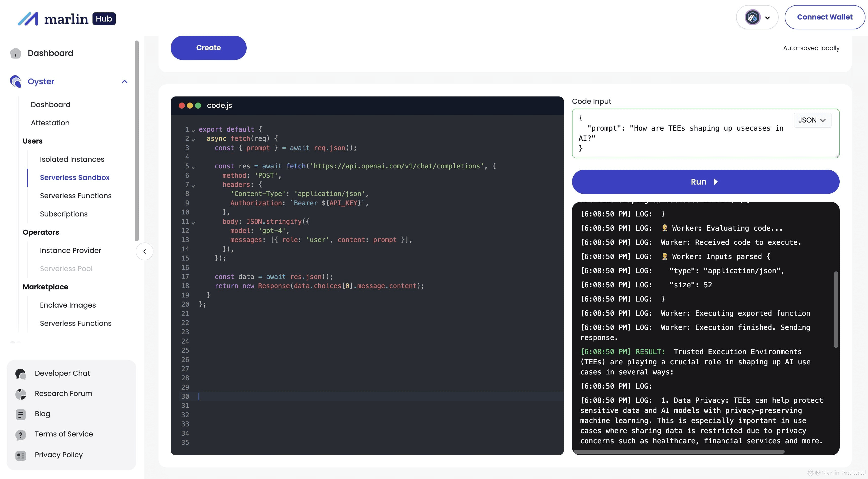Open Isolated Instances
Screen dimensions: 868x479
(72, 159)
